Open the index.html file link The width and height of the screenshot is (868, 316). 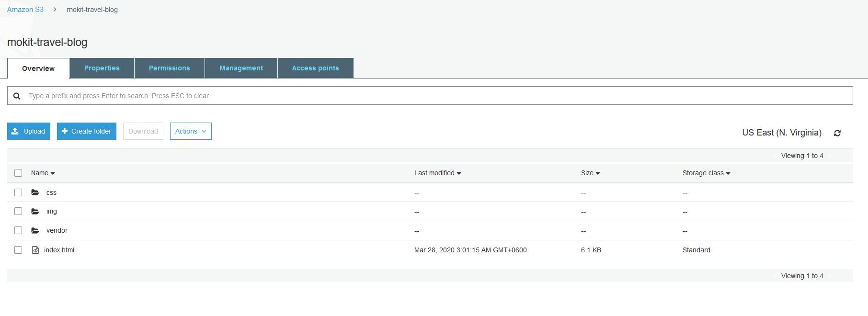tap(59, 250)
